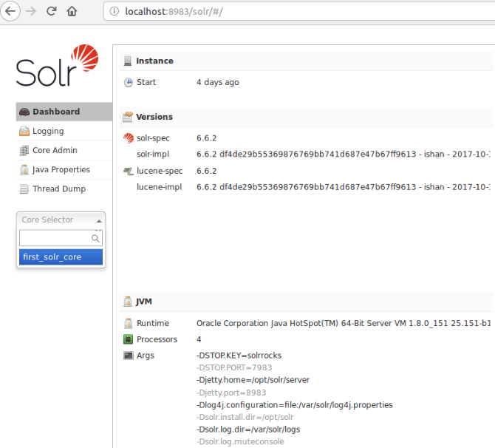Image resolution: width=495 pixels, height=448 pixels.
Task: Click the '4 days ago' start value
Action: click(x=218, y=82)
